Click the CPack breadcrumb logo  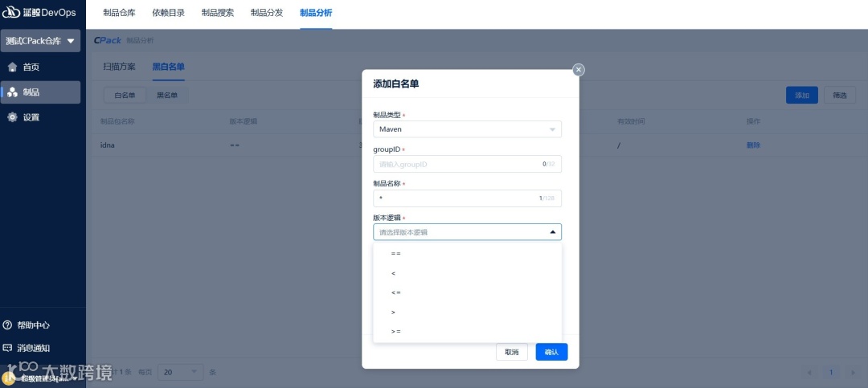(108, 40)
